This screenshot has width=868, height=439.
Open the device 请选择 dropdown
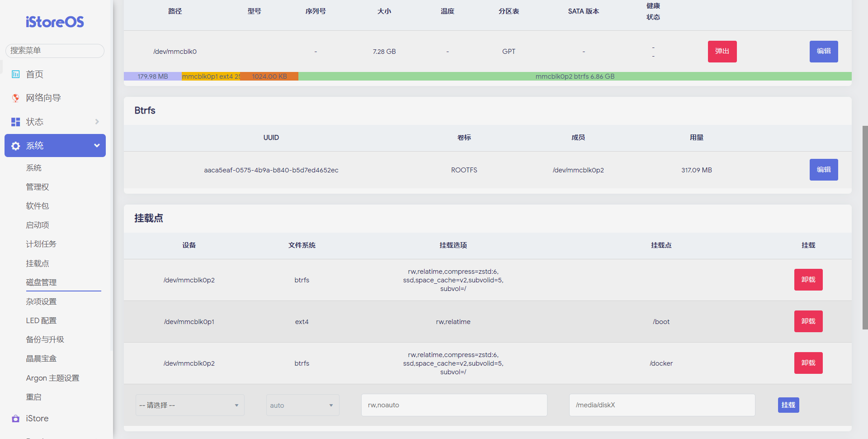(190, 405)
